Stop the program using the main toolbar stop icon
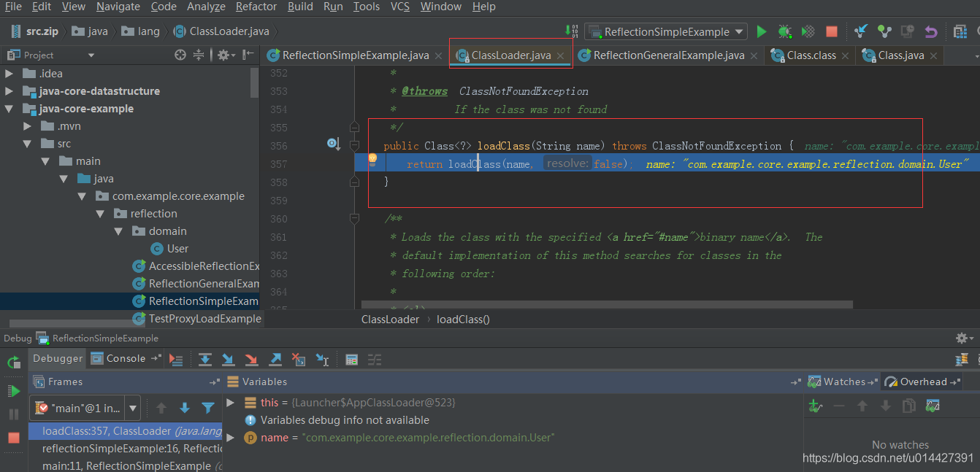The height and width of the screenshot is (472, 980). point(831,31)
